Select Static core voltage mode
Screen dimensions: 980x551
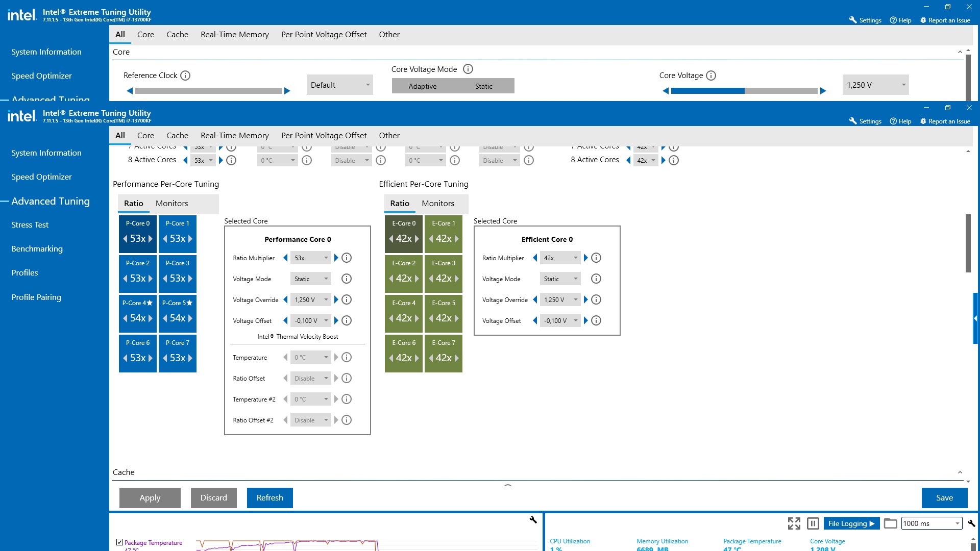483,86
